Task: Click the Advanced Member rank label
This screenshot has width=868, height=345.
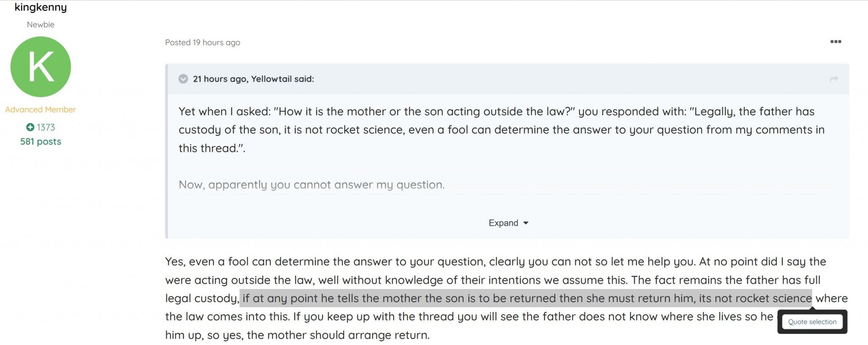Action: coord(41,109)
